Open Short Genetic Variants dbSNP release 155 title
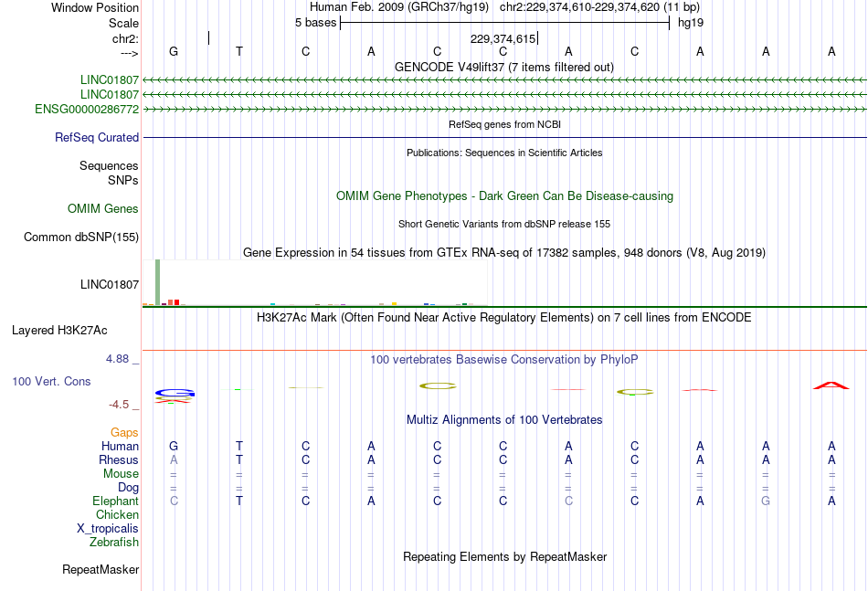 click(x=504, y=224)
